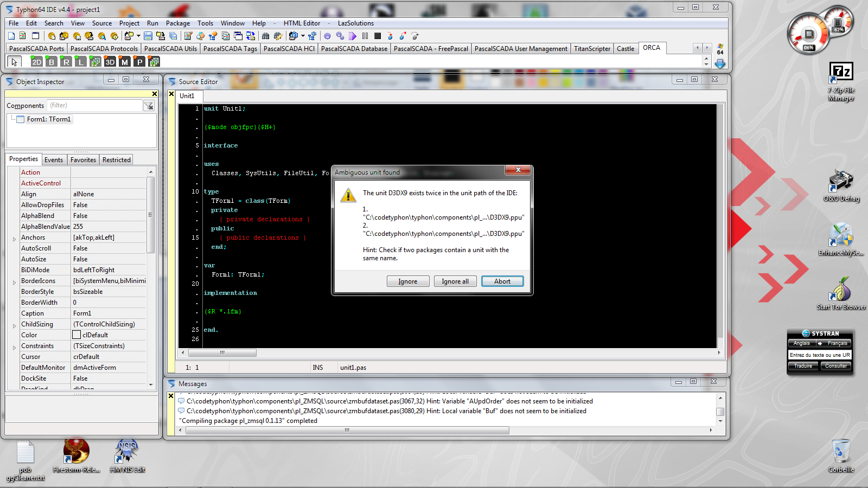868x488 pixels.
Task: Switch to the Castle palette tab
Action: coord(625,49)
